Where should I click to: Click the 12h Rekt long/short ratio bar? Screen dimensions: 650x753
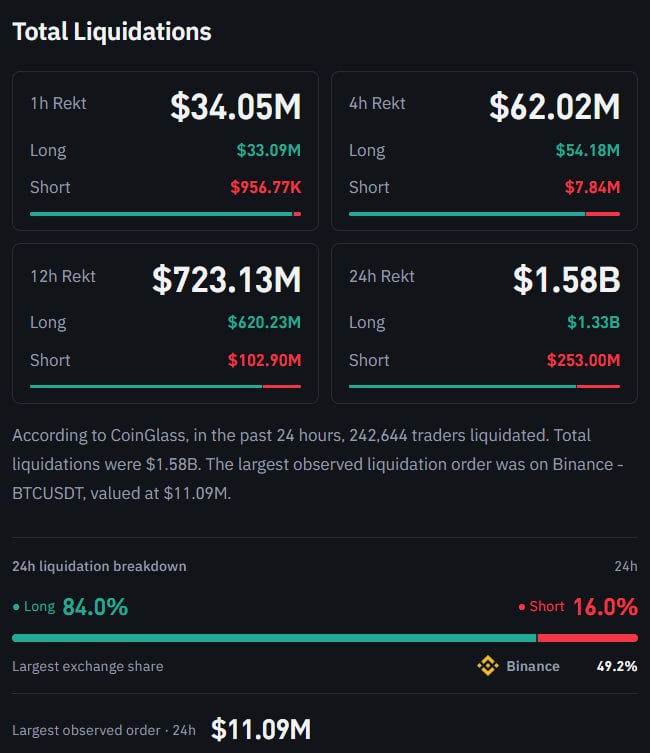tap(165, 386)
